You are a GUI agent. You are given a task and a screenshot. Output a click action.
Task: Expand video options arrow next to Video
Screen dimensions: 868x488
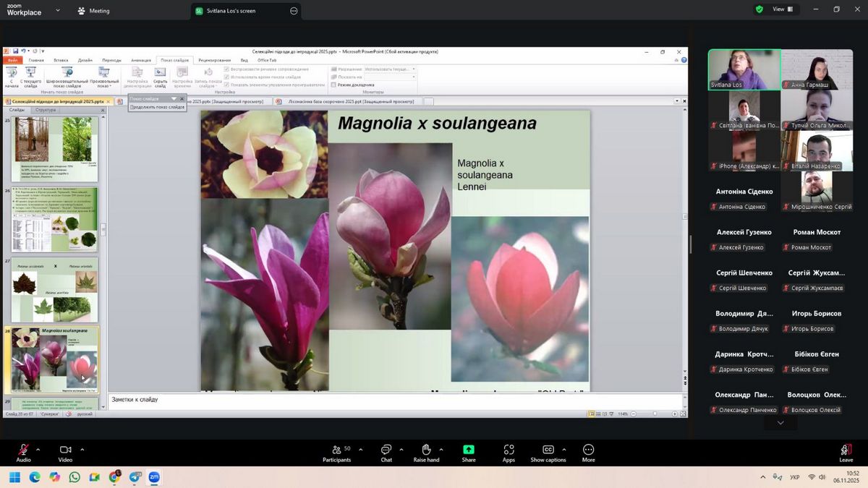click(82, 449)
